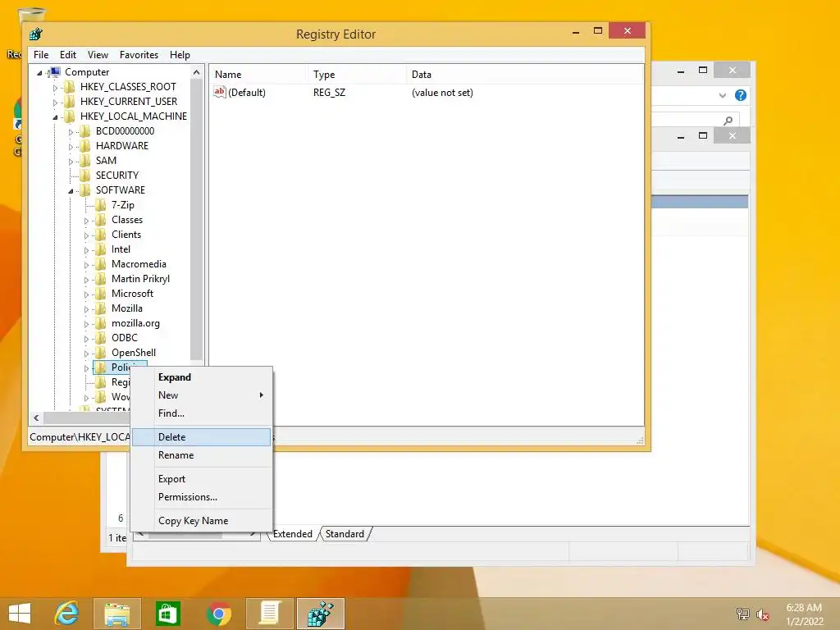Screen dimensions: 840x630
Task: Select the HARDWARE key label
Action: [x=122, y=146]
